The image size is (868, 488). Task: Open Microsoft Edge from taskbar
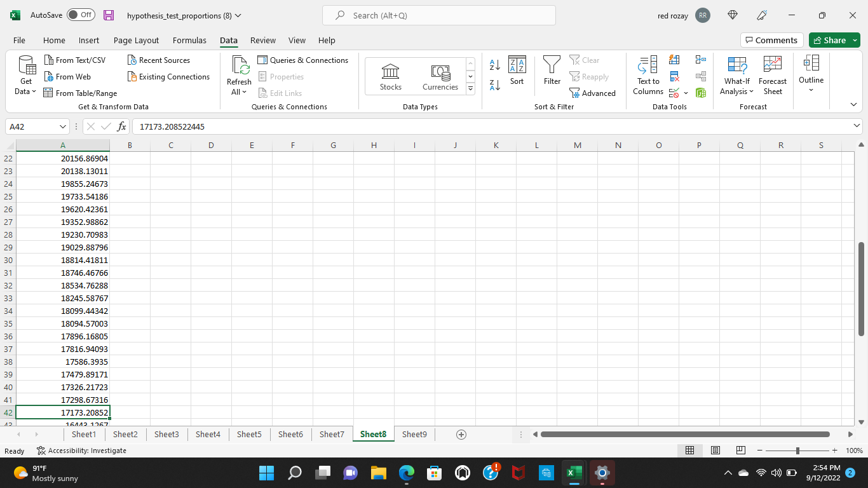407,473
